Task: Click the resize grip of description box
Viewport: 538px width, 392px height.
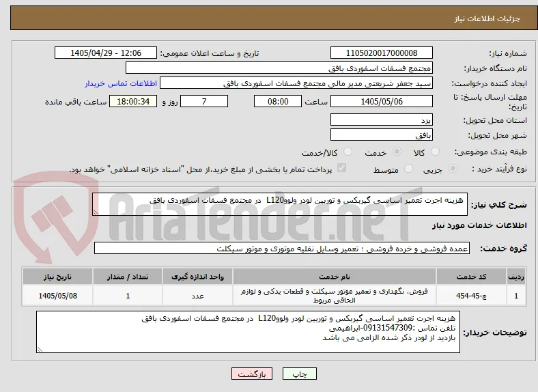Action: point(96,212)
